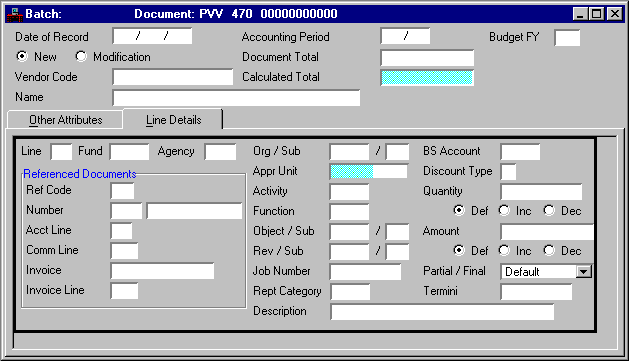This screenshot has width=629, height=361.
Task: Choose Dec under Amount
Action: [549, 250]
